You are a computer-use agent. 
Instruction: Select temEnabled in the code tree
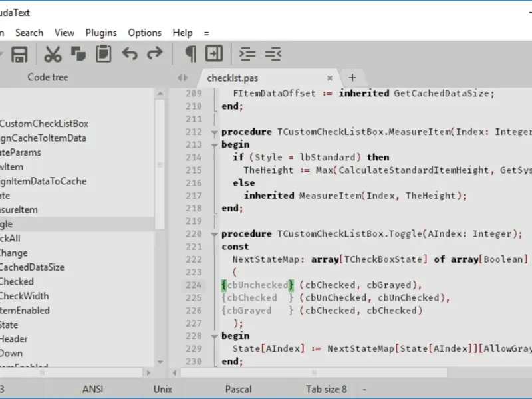(x=25, y=311)
